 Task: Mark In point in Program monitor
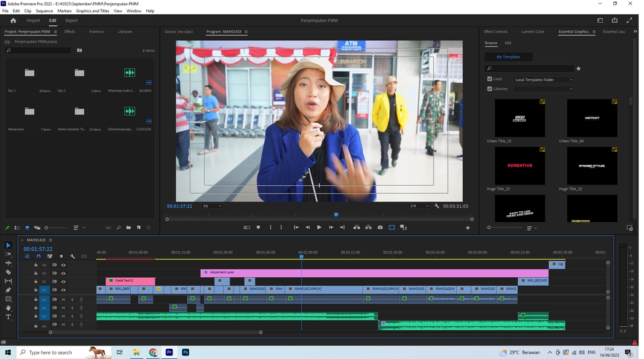(x=270, y=227)
